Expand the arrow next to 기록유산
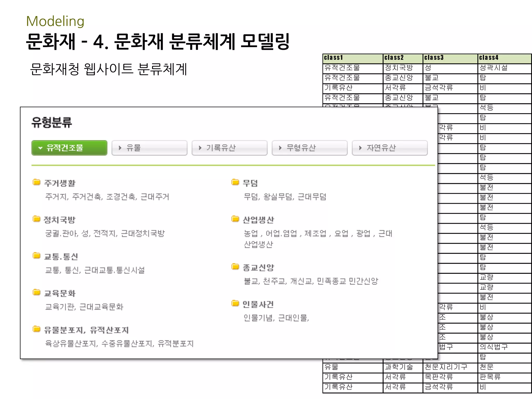Screen dimensions: 532x399 coord(200,148)
